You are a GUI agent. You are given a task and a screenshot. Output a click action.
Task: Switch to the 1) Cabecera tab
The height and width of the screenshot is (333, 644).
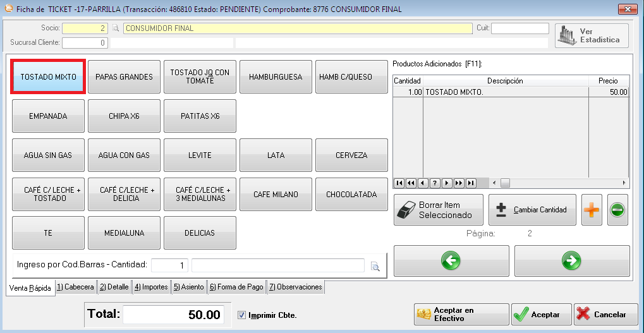pyautogui.click(x=75, y=287)
